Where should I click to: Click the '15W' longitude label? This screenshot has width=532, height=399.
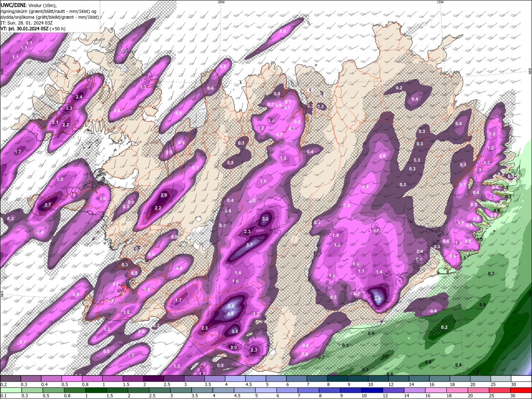[x=440, y=2]
